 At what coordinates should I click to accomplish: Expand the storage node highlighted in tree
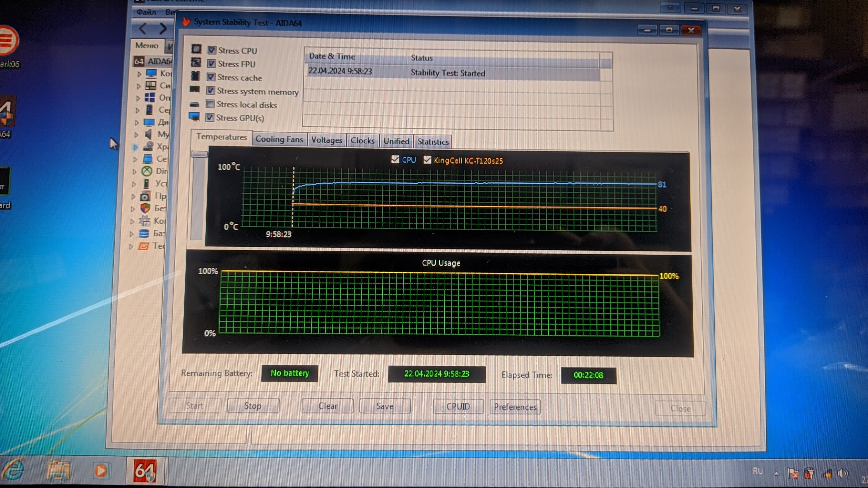135,147
